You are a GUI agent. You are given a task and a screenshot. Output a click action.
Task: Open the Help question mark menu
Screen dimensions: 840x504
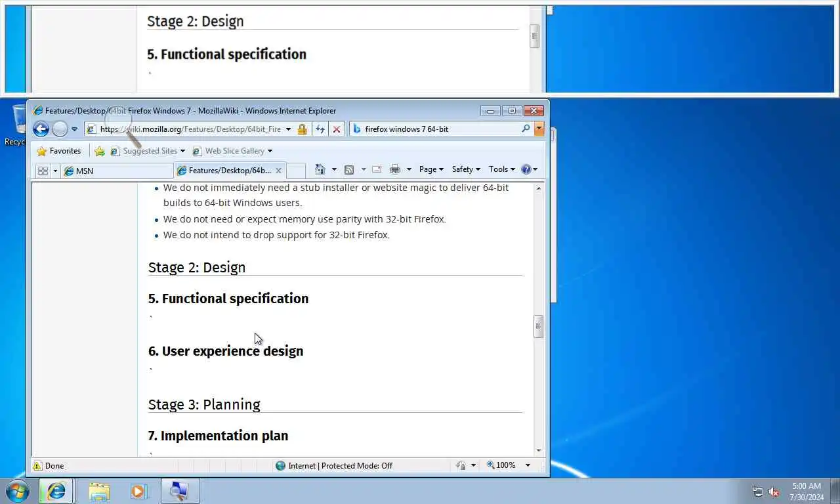pos(529,169)
